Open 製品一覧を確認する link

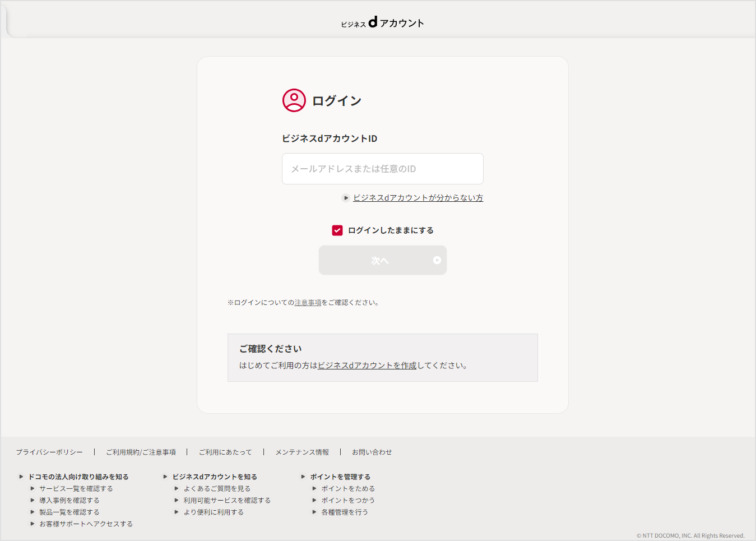(69, 512)
